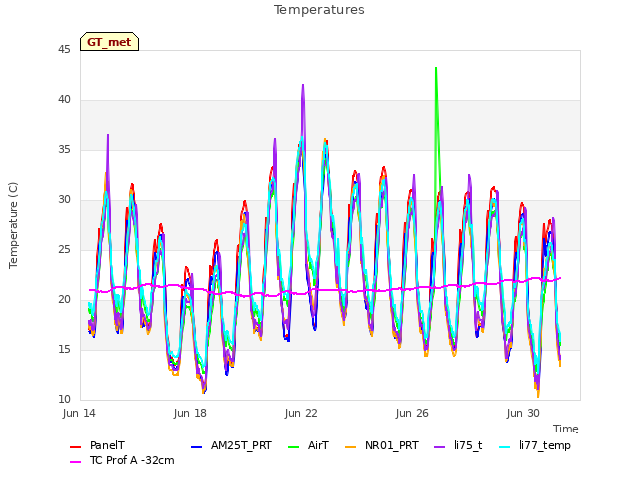Click the 35 y-axis tick label
640x480 pixels.
(64, 150)
